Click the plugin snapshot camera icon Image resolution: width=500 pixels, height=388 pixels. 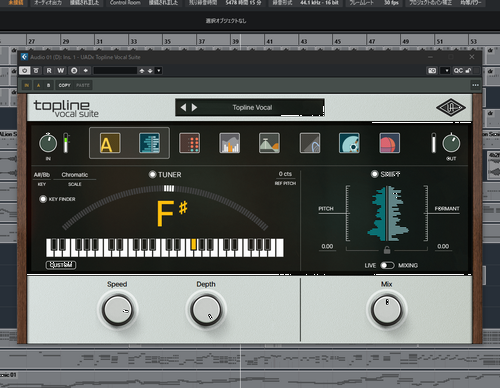pyautogui.click(x=432, y=71)
